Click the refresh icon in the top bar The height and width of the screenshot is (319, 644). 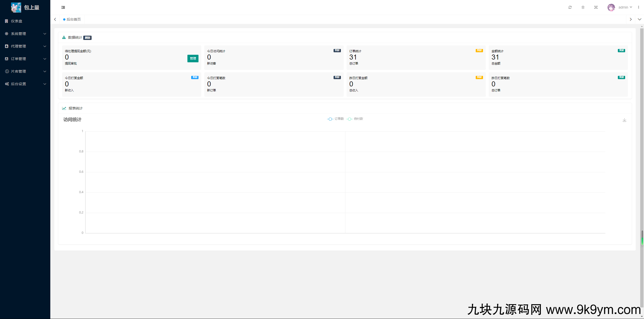pos(570,7)
